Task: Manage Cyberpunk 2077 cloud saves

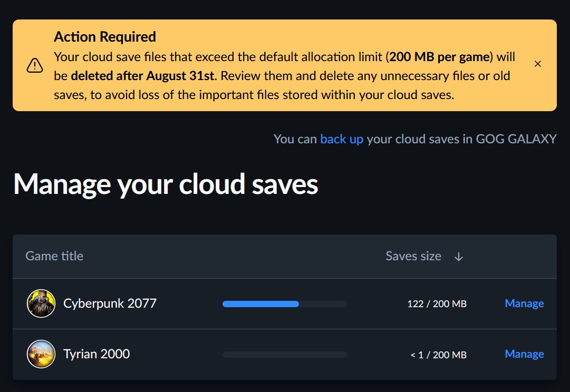Action: click(x=524, y=303)
